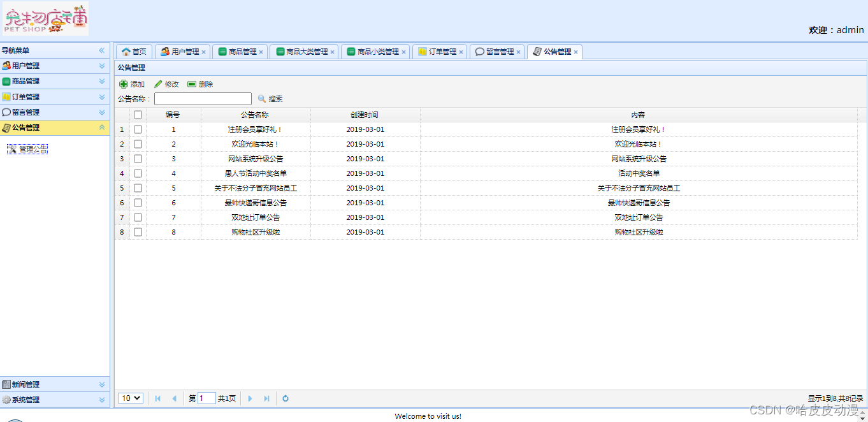Click the 搜索 button label
This screenshot has width=868, height=422.
click(275, 99)
